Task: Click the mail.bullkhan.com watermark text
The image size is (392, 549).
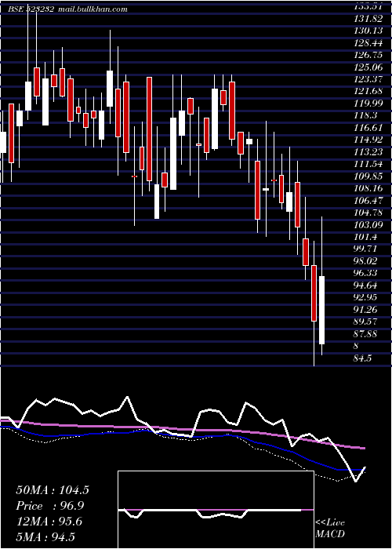Action: [x=92, y=9]
